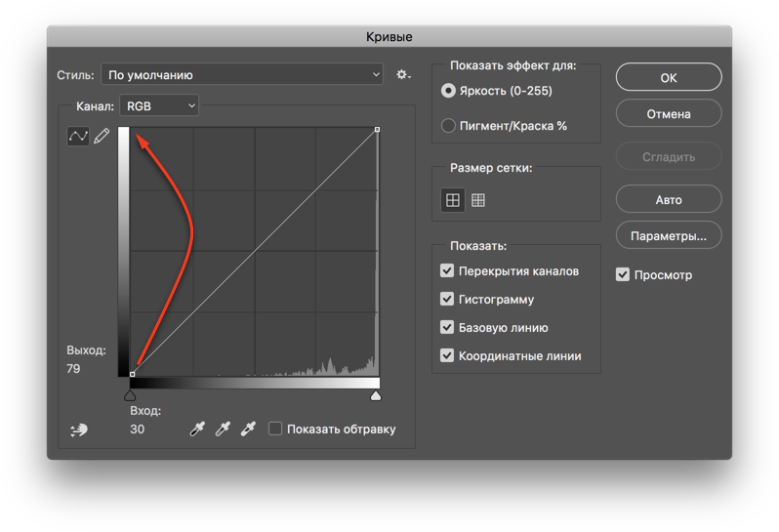The height and width of the screenshot is (532, 779).
Task: Pick the gray point eyedropper
Action: point(223,429)
